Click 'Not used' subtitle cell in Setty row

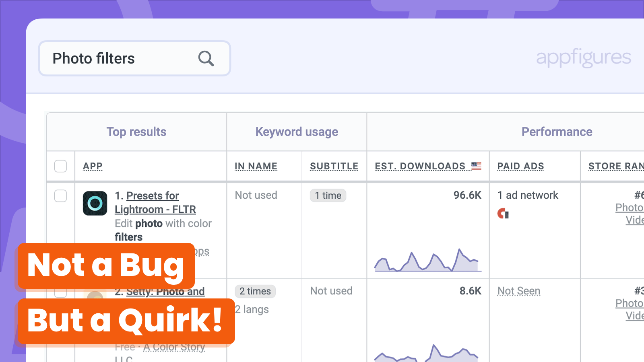331,291
